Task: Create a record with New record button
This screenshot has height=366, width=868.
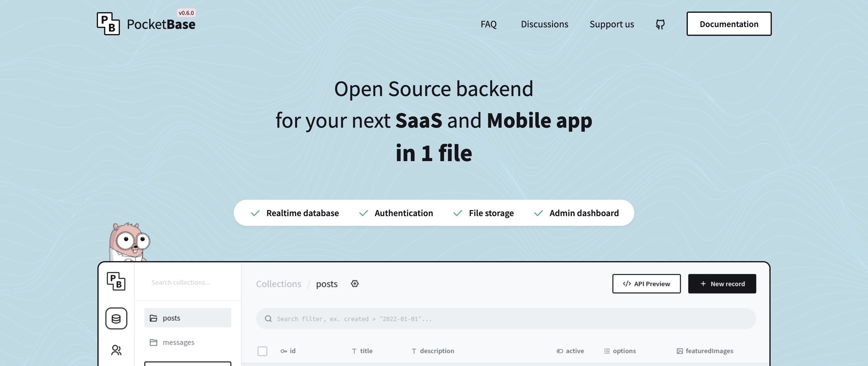Action: pos(722,284)
